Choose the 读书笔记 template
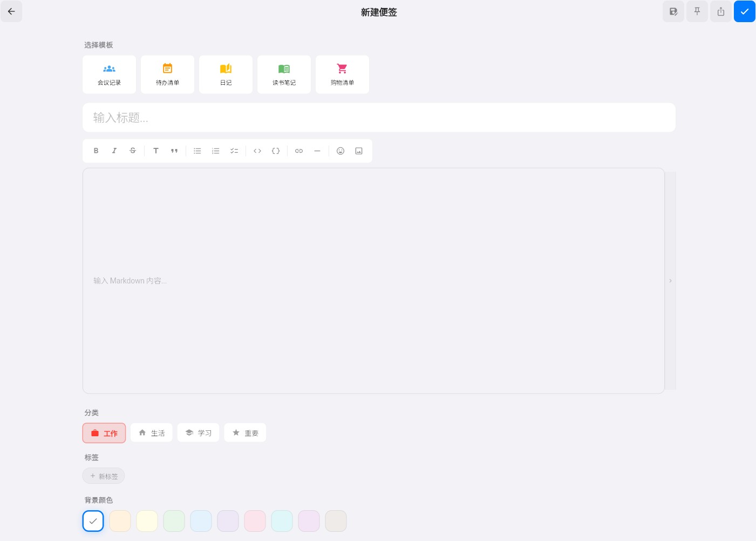Viewport: 756px width, 541px height. pyautogui.click(x=284, y=75)
